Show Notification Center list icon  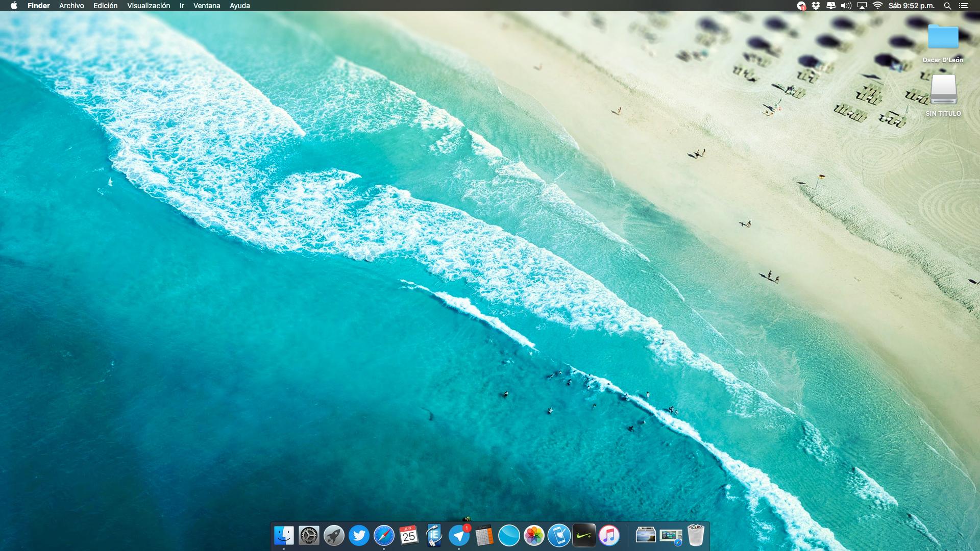click(963, 6)
